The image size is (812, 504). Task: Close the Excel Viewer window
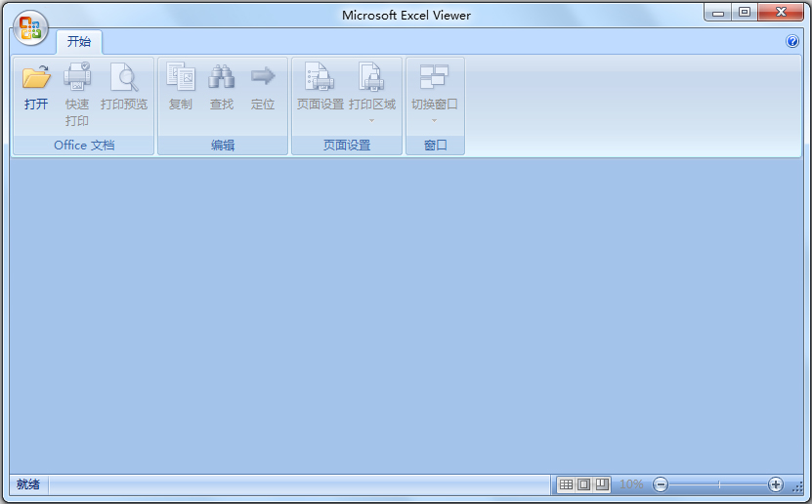tap(781, 13)
